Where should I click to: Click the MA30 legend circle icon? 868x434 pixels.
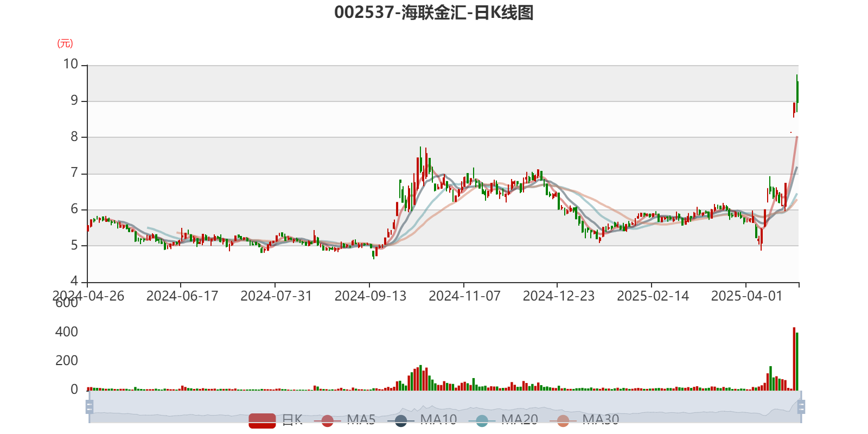[x=563, y=420]
